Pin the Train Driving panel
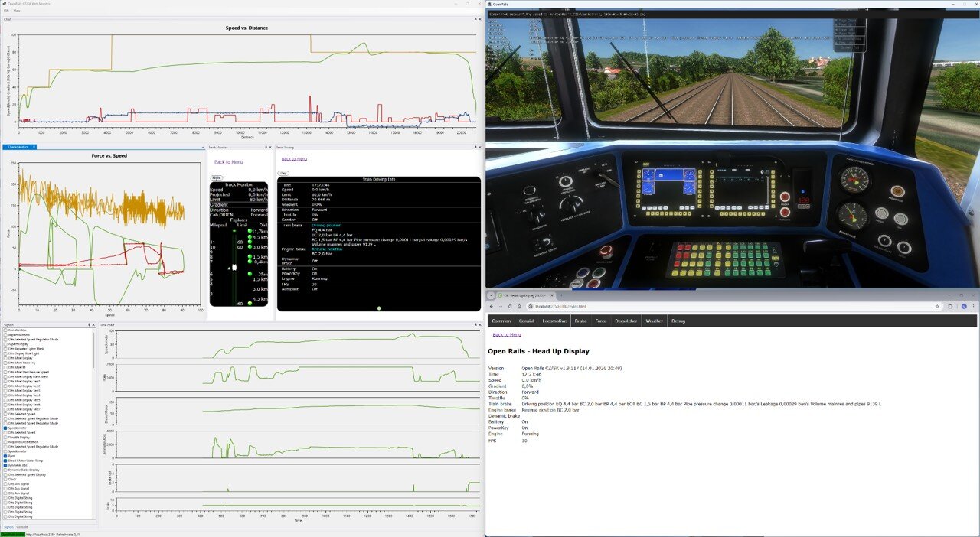Viewport: 980px width, 537px height. [475, 146]
